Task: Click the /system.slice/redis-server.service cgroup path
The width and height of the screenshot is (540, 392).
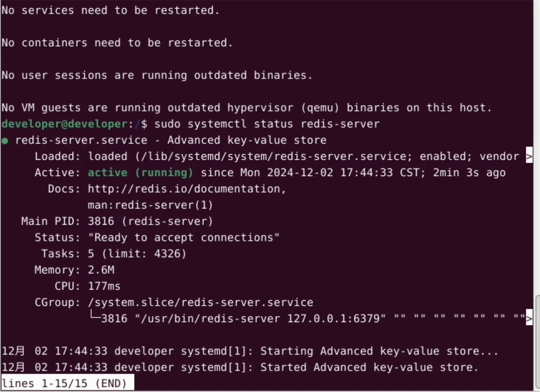Action: 200,303
